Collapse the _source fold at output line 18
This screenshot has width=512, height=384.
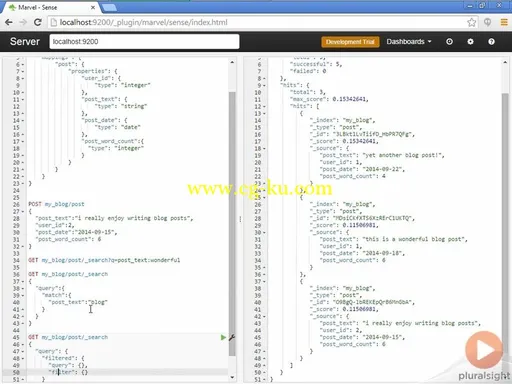264,148
